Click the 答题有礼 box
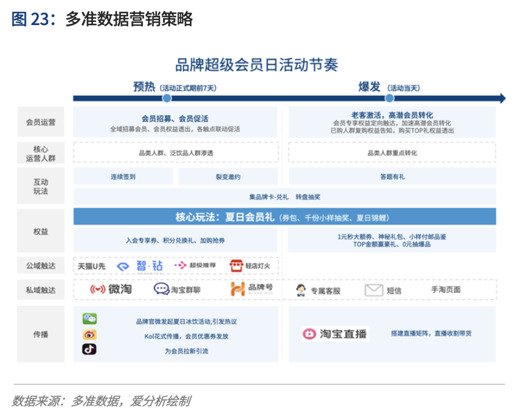 click(x=392, y=177)
